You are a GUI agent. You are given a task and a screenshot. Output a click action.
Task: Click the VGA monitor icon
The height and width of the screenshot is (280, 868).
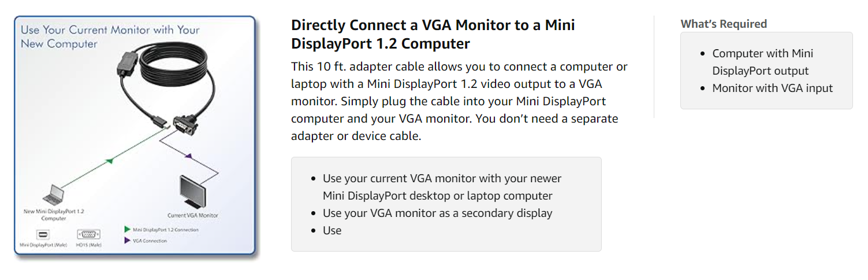[x=192, y=193]
